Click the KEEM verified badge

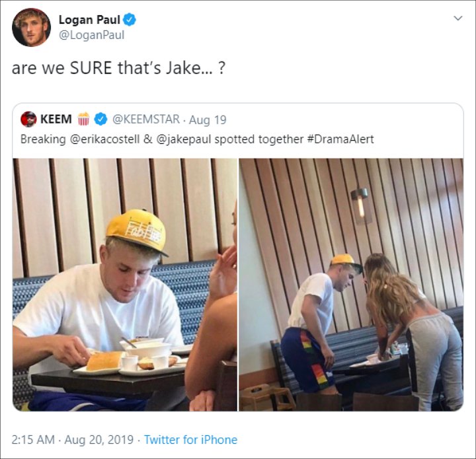(x=100, y=119)
